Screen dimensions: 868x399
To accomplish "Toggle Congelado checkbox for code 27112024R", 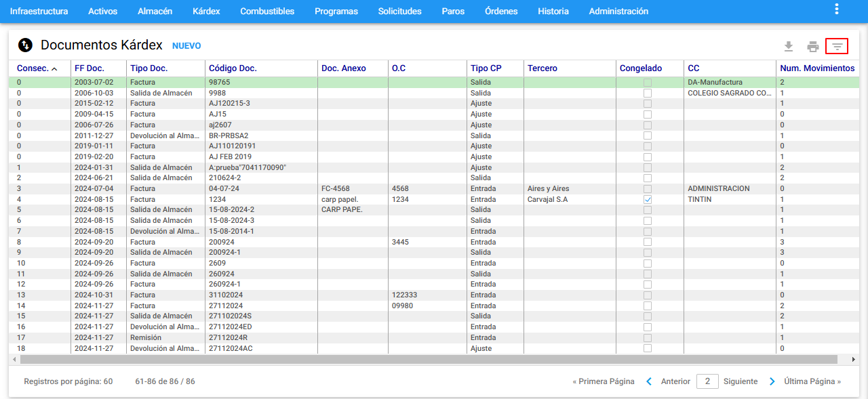I will coord(648,337).
